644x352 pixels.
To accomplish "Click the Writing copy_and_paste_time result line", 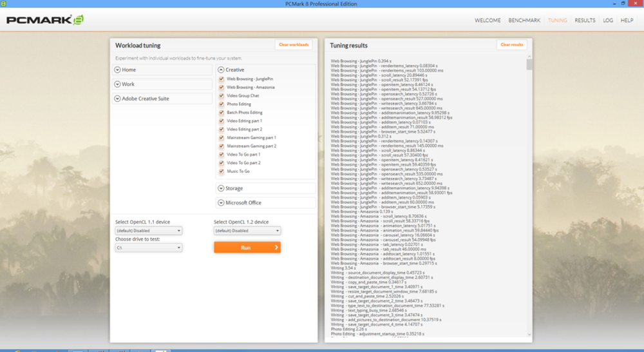I will tap(368, 282).
